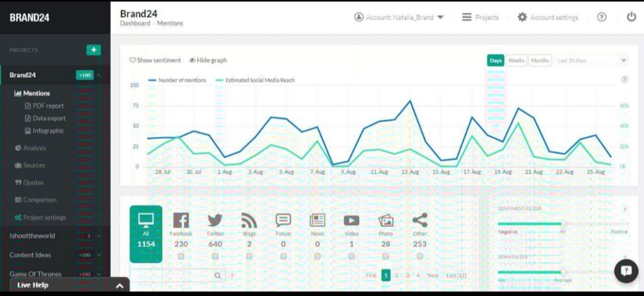Tick the Twitter source checkbox
644x296 pixels.
pyautogui.click(x=215, y=256)
